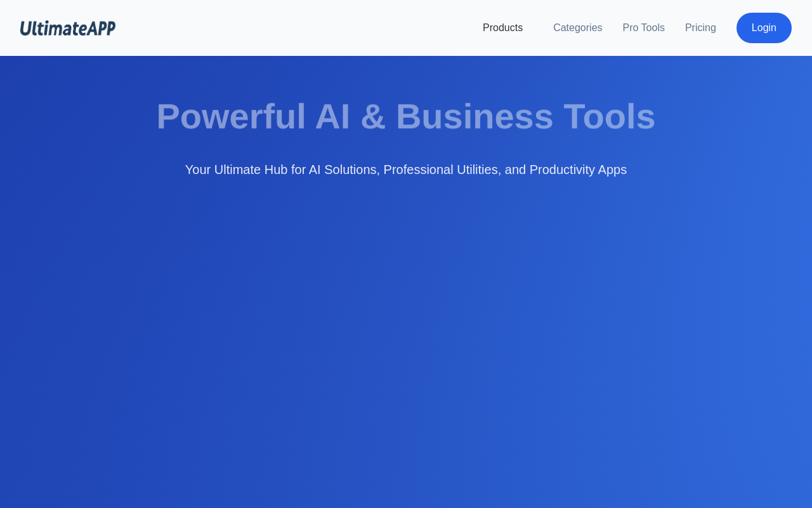Open the Pro Tools page
Screen dimensions: 812x508
pos(643,28)
